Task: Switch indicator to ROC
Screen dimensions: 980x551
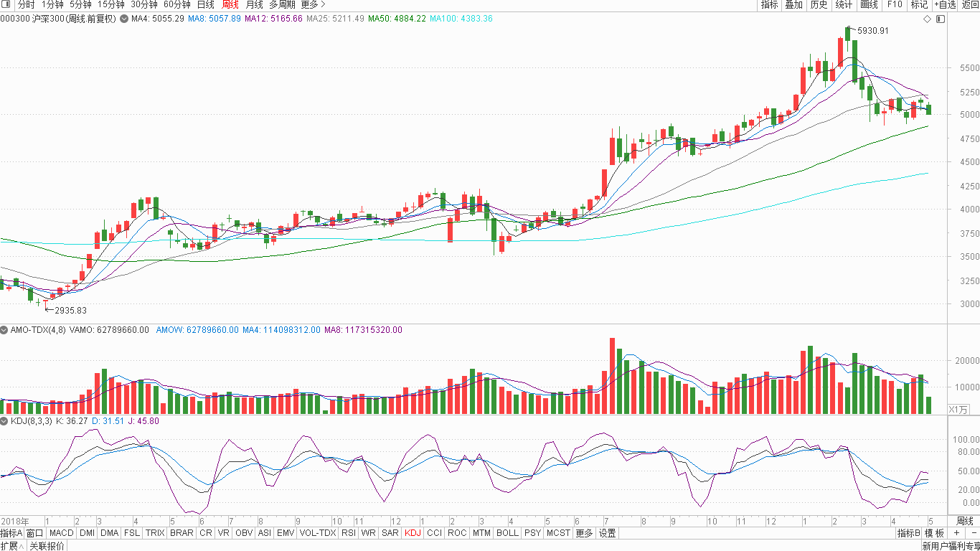Action: [457, 533]
